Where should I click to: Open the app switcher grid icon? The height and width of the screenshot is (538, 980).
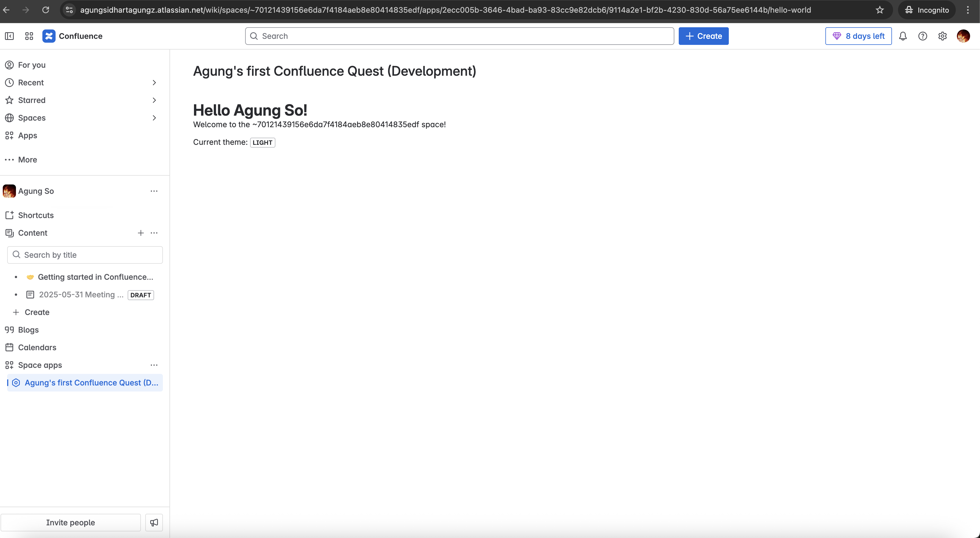point(29,36)
